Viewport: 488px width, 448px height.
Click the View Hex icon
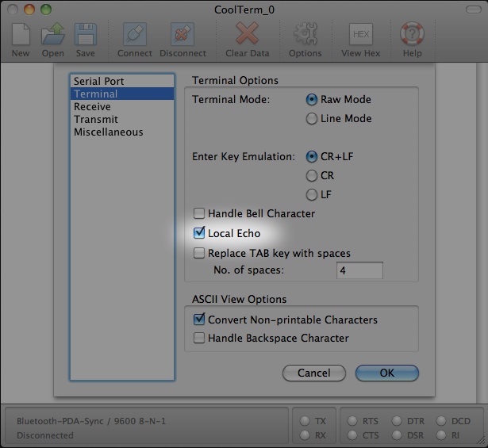pos(361,34)
